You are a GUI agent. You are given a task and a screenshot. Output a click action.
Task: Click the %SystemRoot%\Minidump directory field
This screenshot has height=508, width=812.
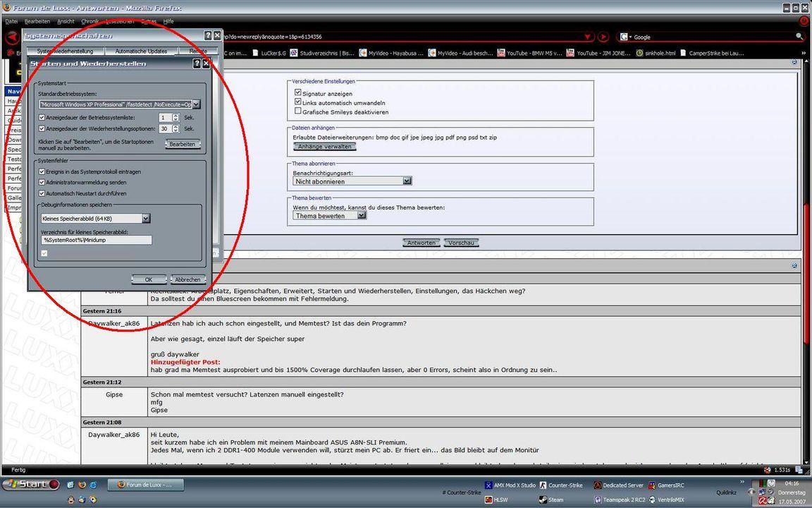(x=97, y=240)
